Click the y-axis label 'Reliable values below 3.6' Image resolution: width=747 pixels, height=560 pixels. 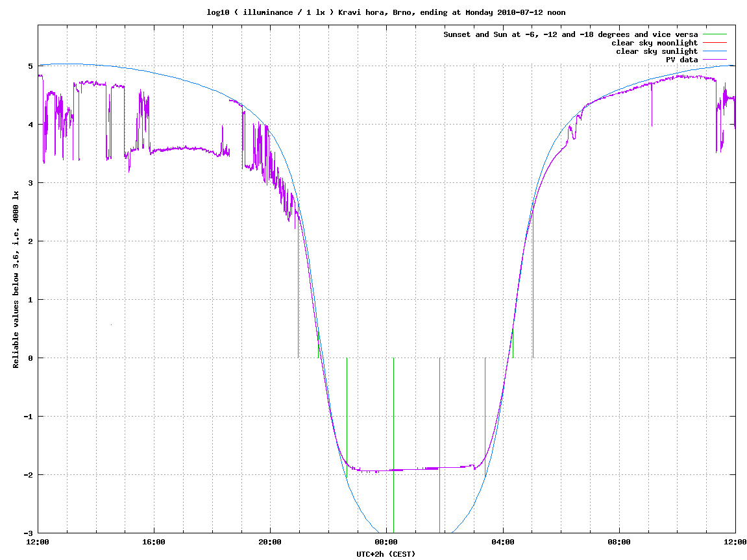16,279
